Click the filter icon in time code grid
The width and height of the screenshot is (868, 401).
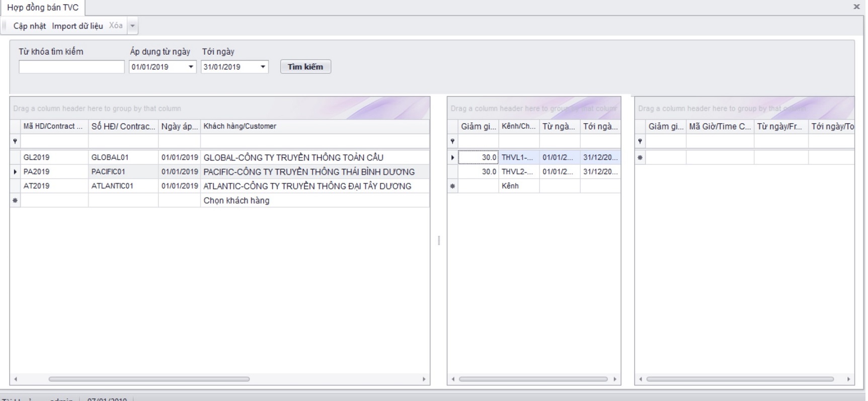point(640,141)
